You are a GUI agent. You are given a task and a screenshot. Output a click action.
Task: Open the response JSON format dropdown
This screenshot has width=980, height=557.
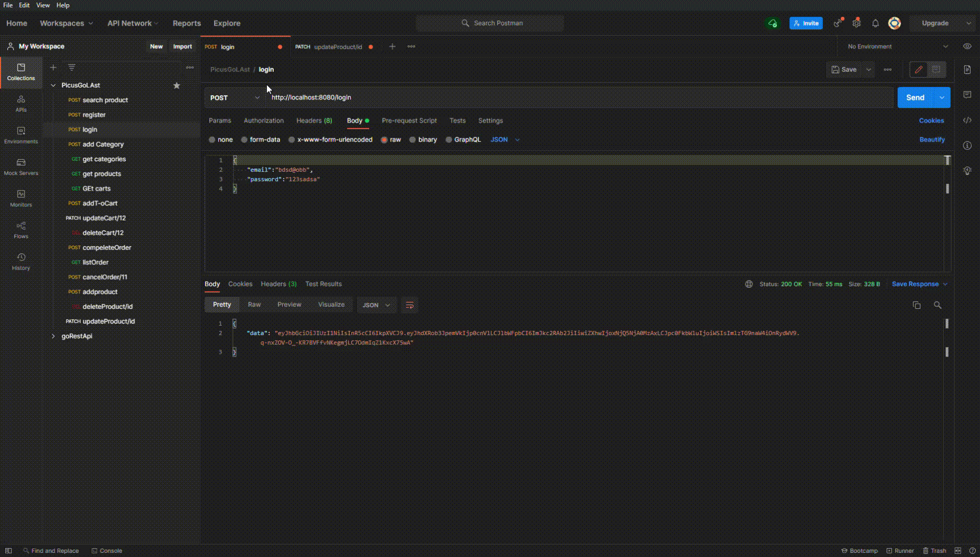pyautogui.click(x=376, y=305)
